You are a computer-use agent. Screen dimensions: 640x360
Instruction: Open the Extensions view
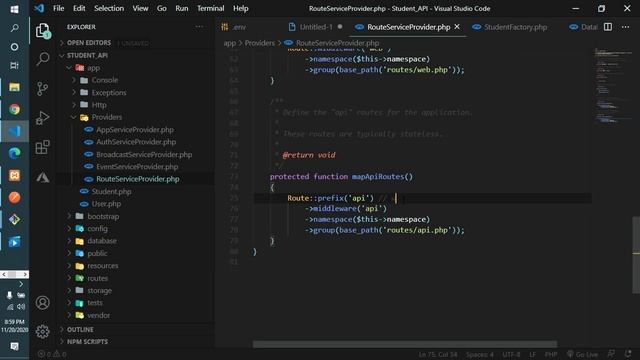pyautogui.click(x=42, y=147)
